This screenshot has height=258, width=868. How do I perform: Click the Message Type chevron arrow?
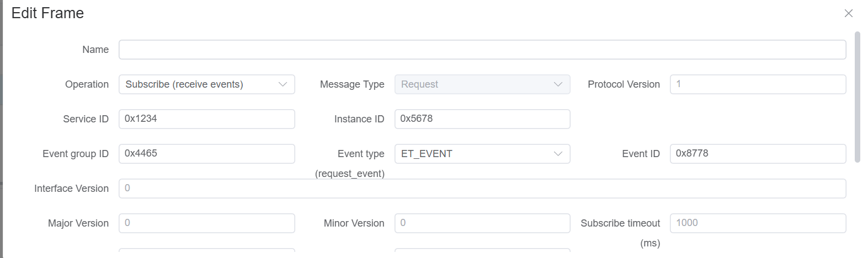tap(558, 84)
